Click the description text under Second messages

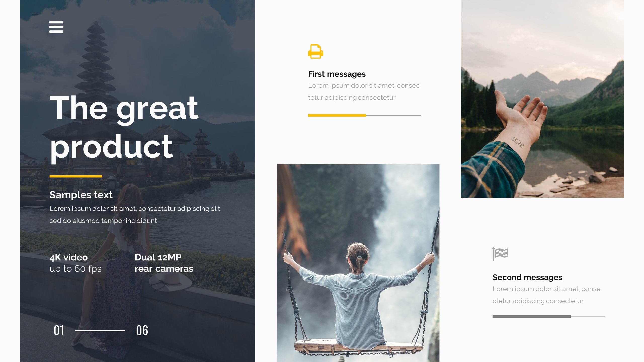point(546,295)
